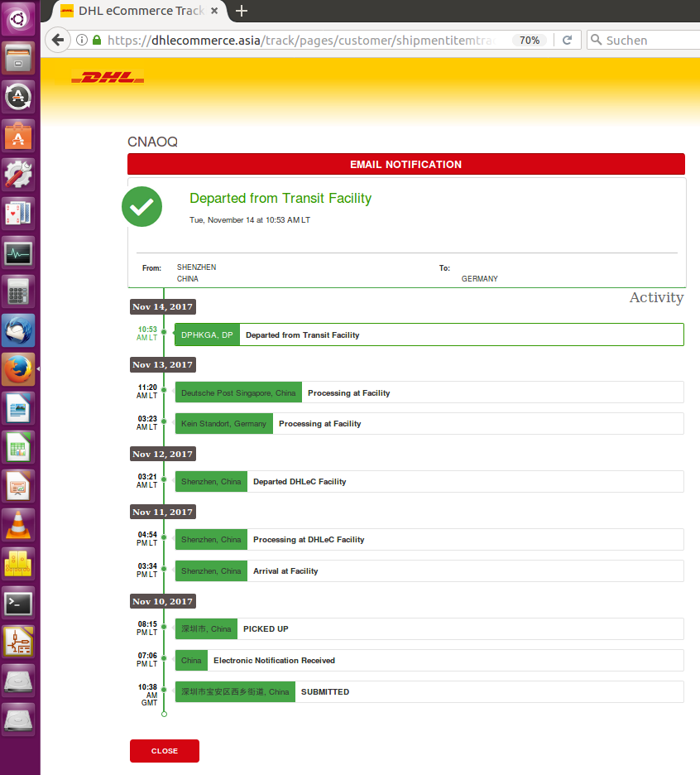Viewport: 700px width, 775px height.
Task: Click the DHL logo in the header
Action: (x=108, y=78)
